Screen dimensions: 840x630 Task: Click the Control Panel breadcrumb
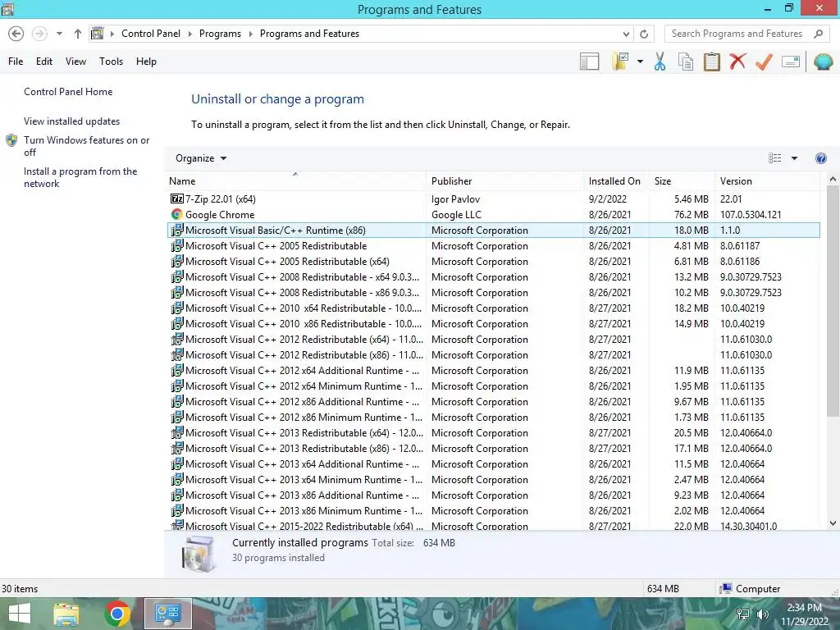point(151,34)
